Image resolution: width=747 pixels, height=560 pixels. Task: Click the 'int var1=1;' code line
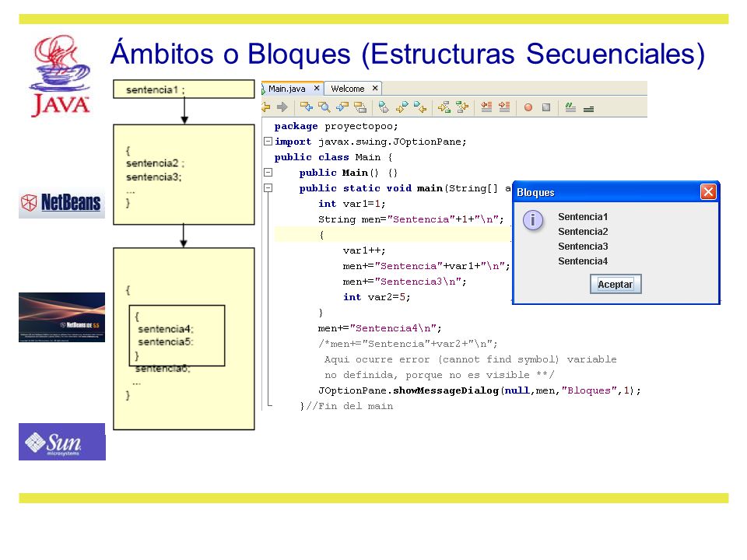click(x=352, y=204)
